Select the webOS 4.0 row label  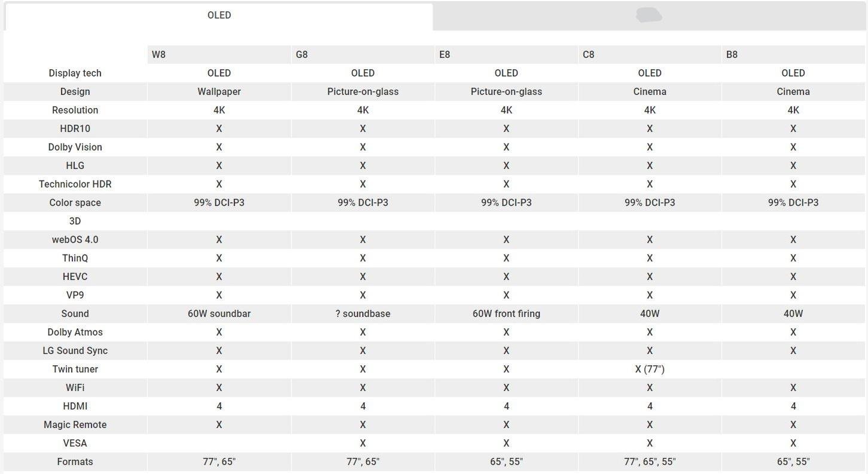[x=75, y=240]
